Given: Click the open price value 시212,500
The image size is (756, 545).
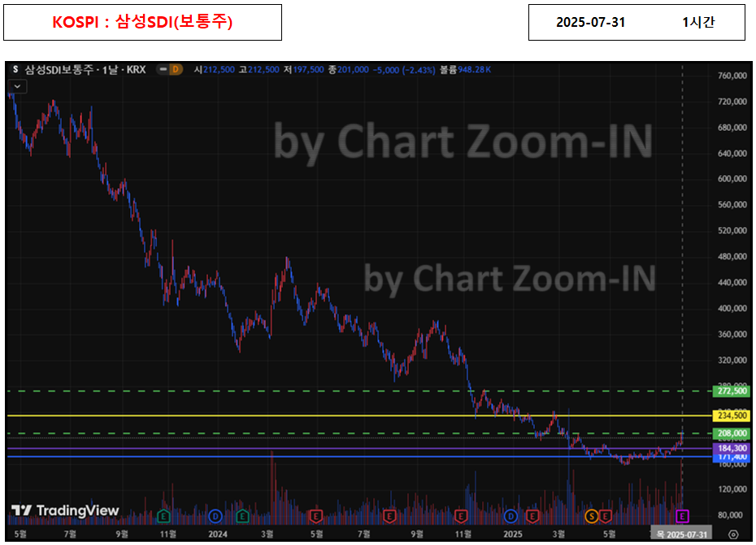Looking at the screenshot, I should [x=215, y=69].
